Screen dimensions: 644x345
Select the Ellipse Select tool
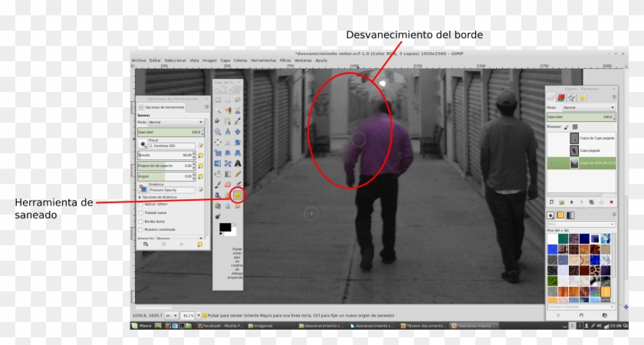coord(228,100)
